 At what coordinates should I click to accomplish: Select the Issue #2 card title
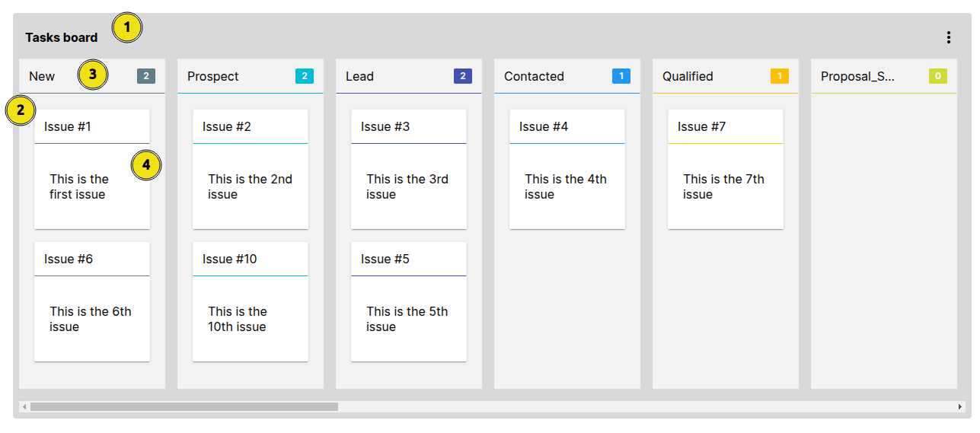tap(227, 126)
